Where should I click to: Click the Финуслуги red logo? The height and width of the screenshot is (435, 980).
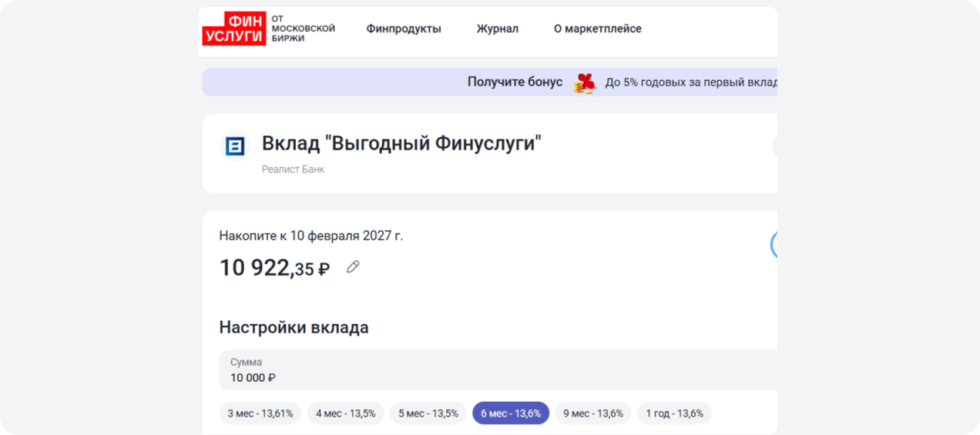(x=234, y=28)
